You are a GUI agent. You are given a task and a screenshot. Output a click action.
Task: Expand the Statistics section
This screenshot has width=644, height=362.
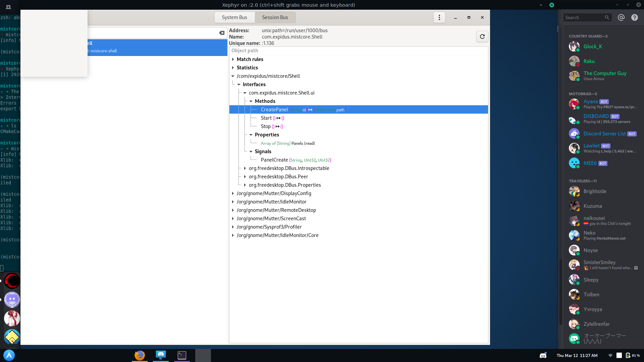point(233,67)
